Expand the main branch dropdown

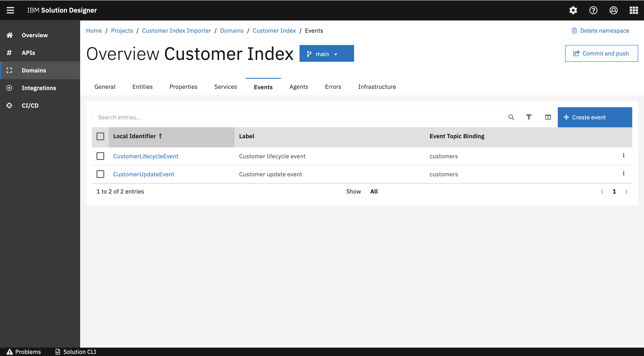(326, 54)
